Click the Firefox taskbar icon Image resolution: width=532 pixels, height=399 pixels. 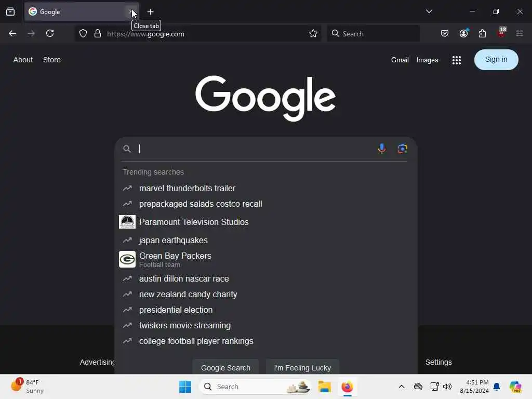(347, 387)
